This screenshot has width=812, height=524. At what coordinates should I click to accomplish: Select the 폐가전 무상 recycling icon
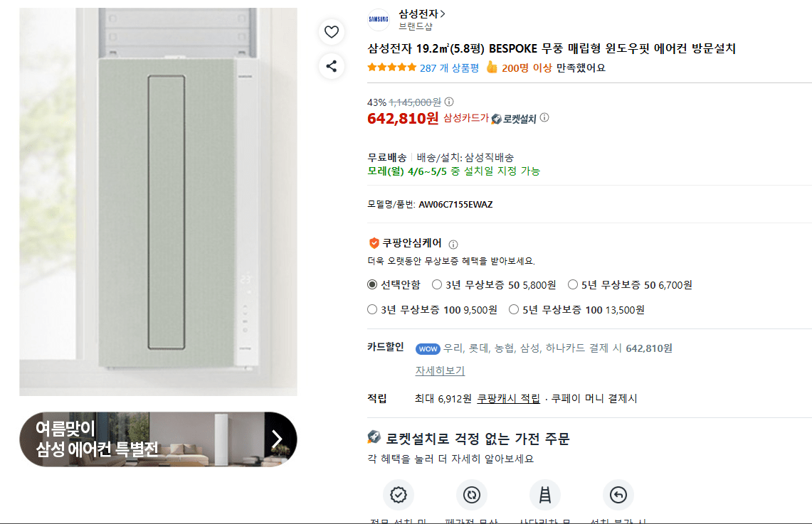[x=472, y=495]
